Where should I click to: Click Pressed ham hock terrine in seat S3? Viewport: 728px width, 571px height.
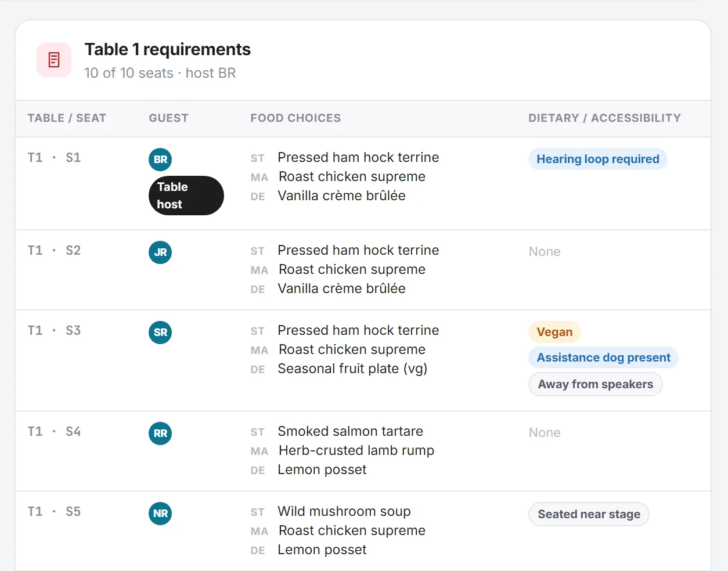[358, 330]
